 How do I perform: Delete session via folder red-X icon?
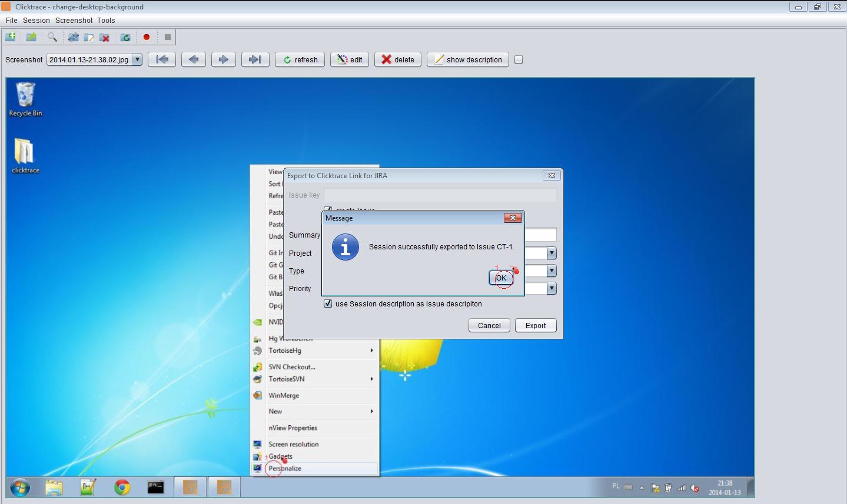105,37
